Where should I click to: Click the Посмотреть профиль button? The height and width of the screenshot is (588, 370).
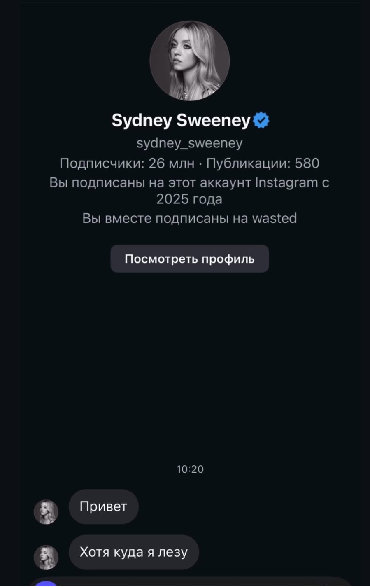click(x=189, y=259)
